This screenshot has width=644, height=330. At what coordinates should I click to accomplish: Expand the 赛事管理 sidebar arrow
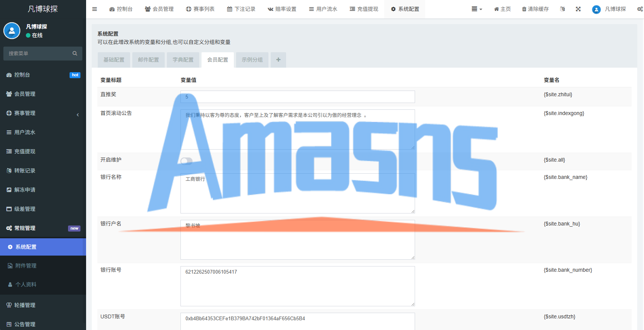[78, 115]
